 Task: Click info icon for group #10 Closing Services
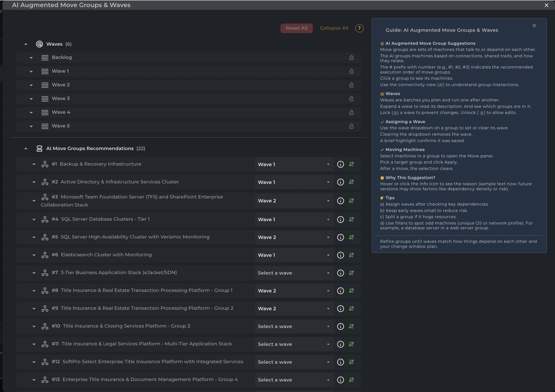point(340,326)
